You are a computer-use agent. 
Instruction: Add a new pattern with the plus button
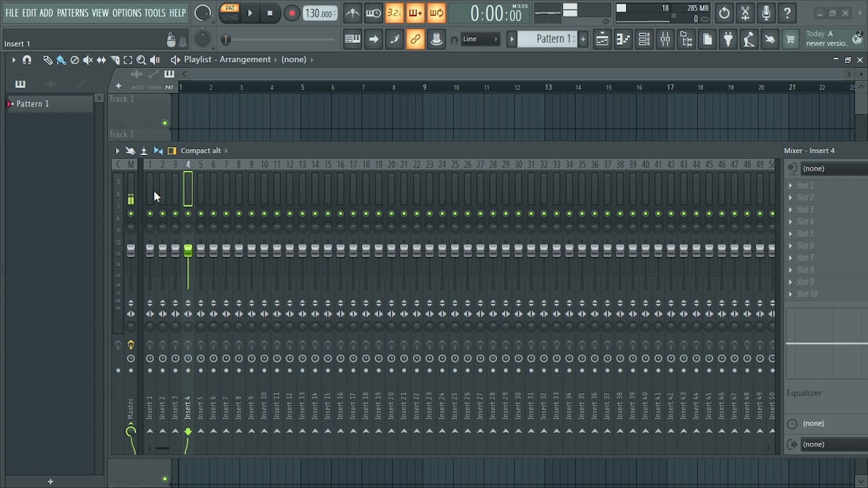(x=583, y=39)
